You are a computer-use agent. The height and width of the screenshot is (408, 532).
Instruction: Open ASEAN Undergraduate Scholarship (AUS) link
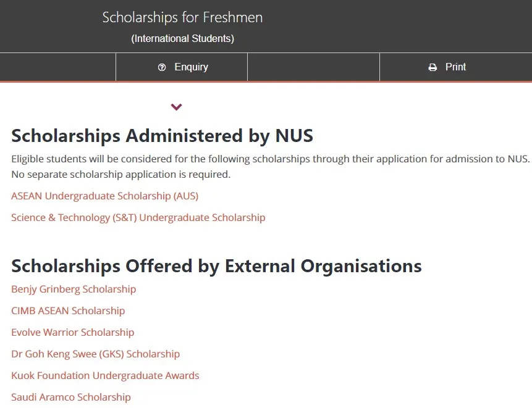pos(104,196)
